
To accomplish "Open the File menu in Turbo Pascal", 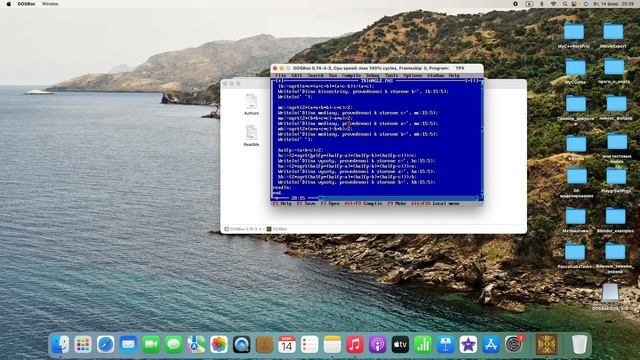I will pos(281,76).
